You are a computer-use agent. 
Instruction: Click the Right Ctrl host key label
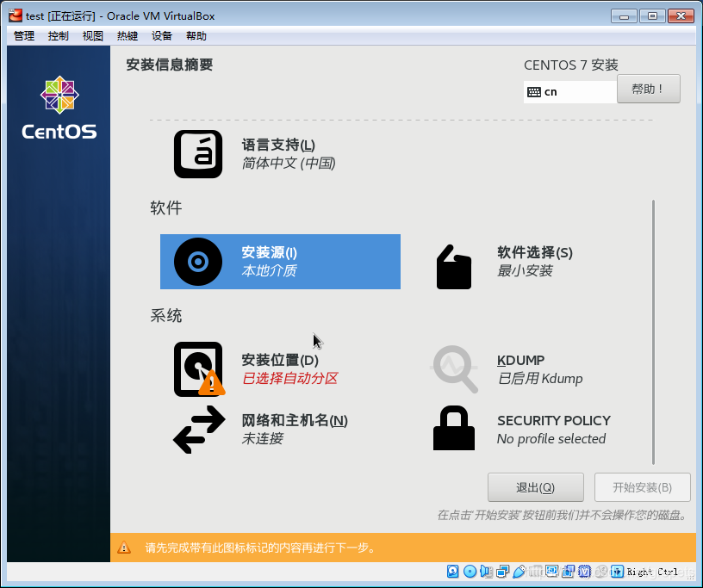652,572
